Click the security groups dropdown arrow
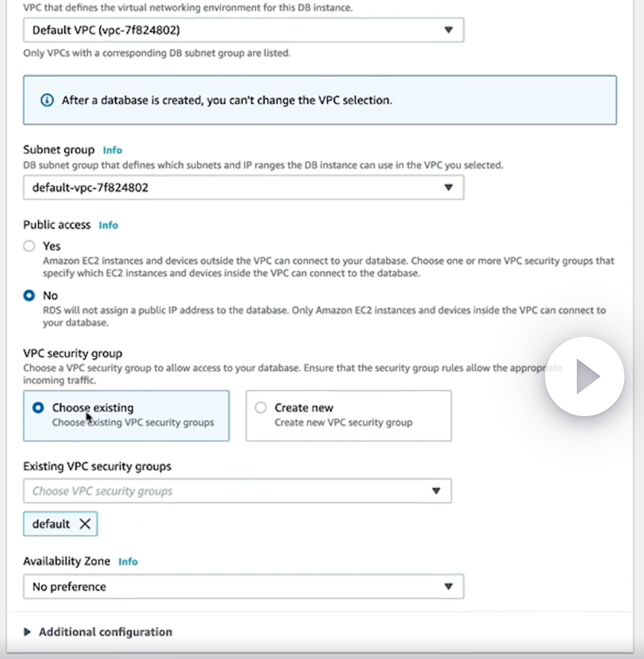This screenshot has width=644, height=659. (x=436, y=491)
